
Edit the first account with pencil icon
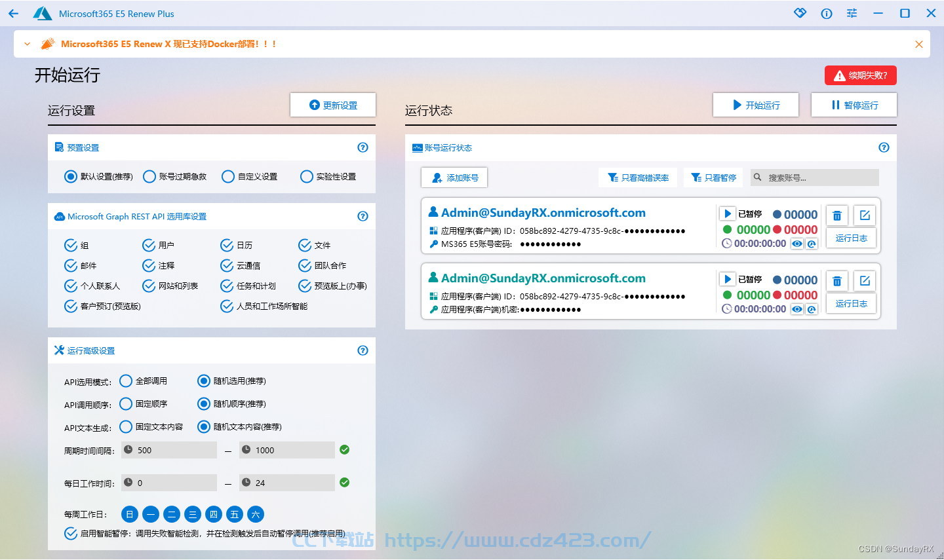pos(865,215)
